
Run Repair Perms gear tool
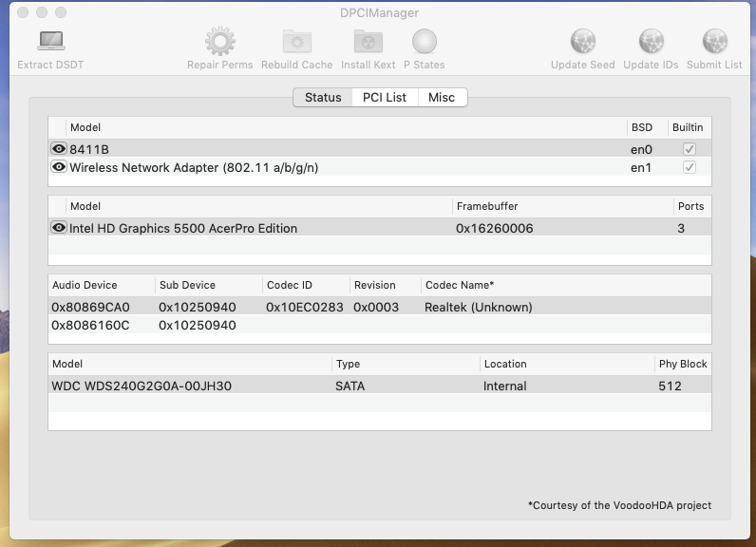219,42
